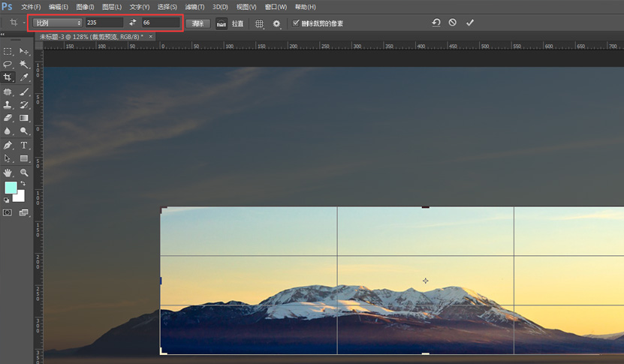Viewport: 624px width, 364px height.
Task: Open the crop overlay grid options dropdown
Action: coord(260,23)
